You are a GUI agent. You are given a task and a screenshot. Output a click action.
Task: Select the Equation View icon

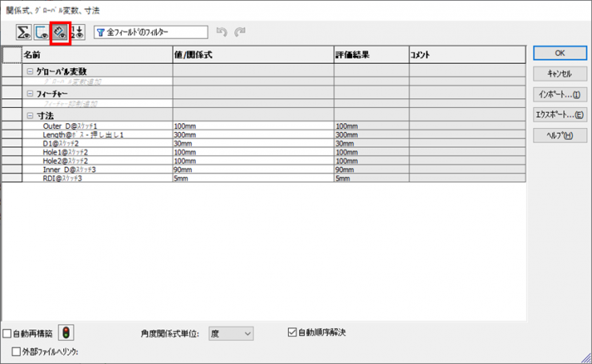[24, 33]
